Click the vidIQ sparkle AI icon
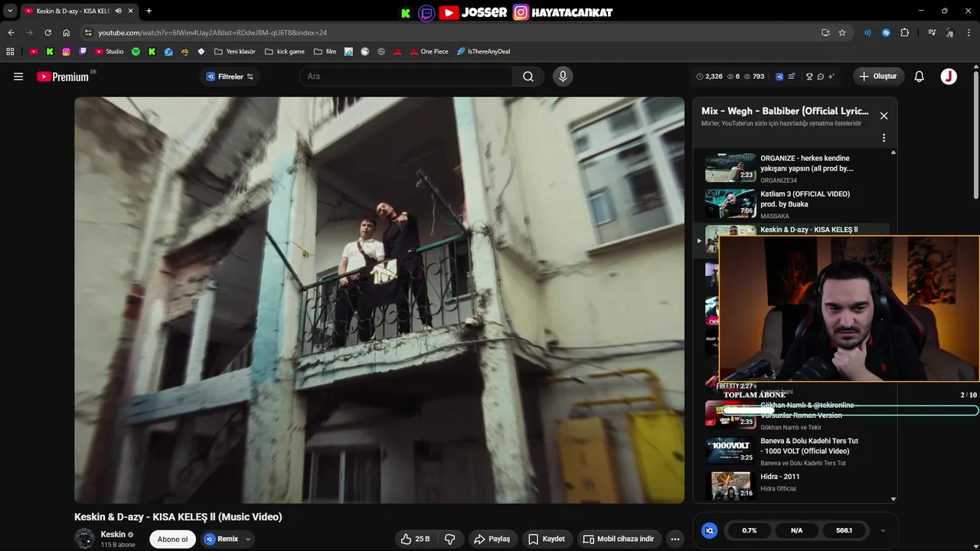This screenshot has height=551, width=980. coord(831,77)
